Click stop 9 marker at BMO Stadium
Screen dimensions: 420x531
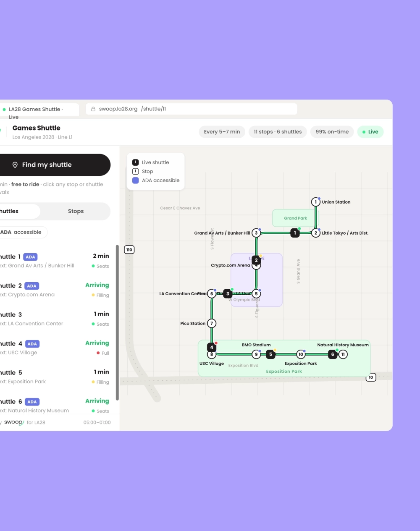point(256,354)
